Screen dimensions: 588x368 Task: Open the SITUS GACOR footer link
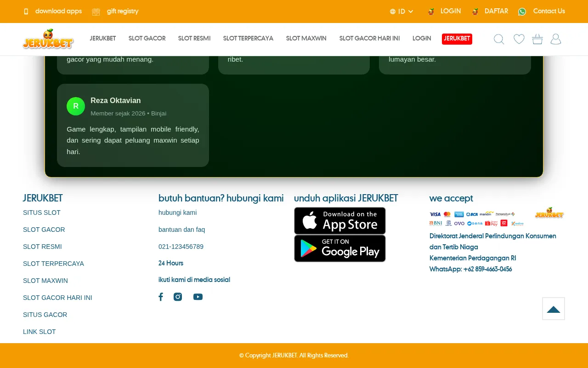(45, 315)
